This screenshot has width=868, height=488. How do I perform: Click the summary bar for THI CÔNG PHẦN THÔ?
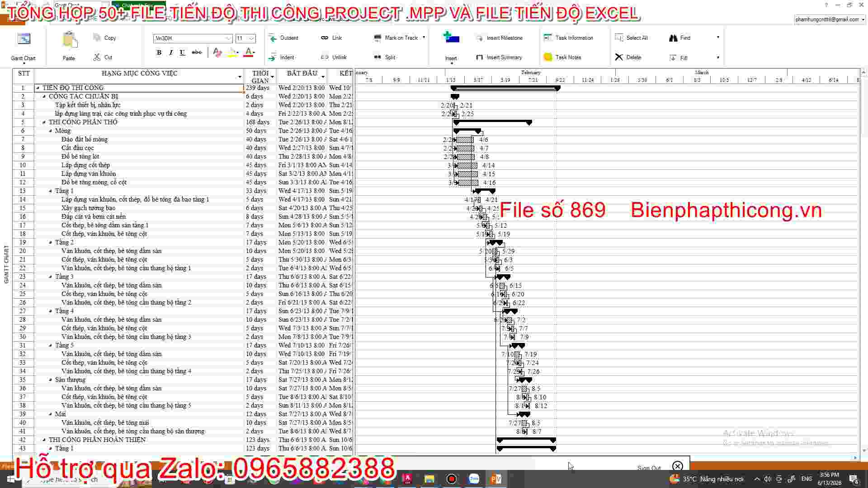pyautogui.click(x=492, y=122)
